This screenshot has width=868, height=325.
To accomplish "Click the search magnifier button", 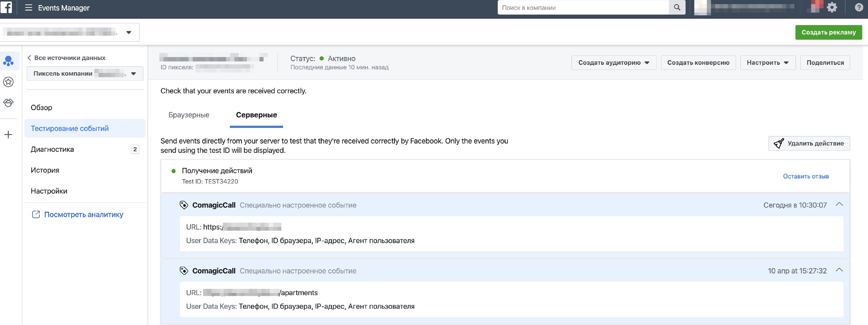I will (x=677, y=7).
